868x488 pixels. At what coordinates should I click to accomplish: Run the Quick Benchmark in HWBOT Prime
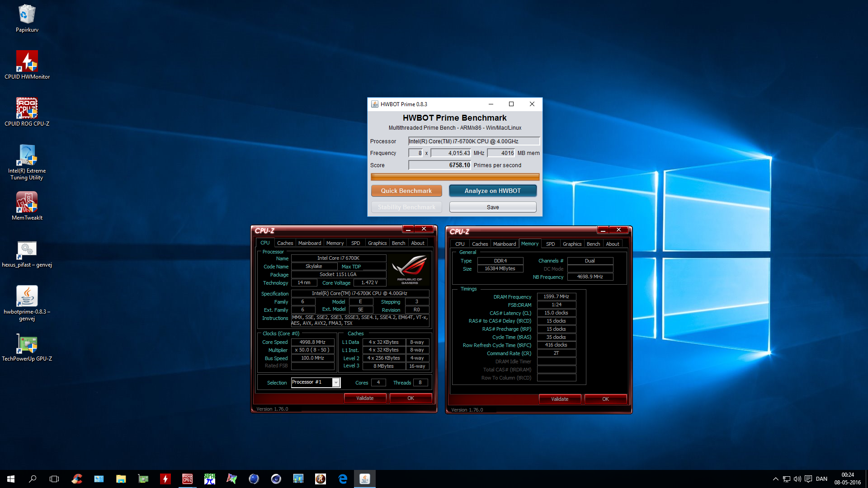click(406, 191)
